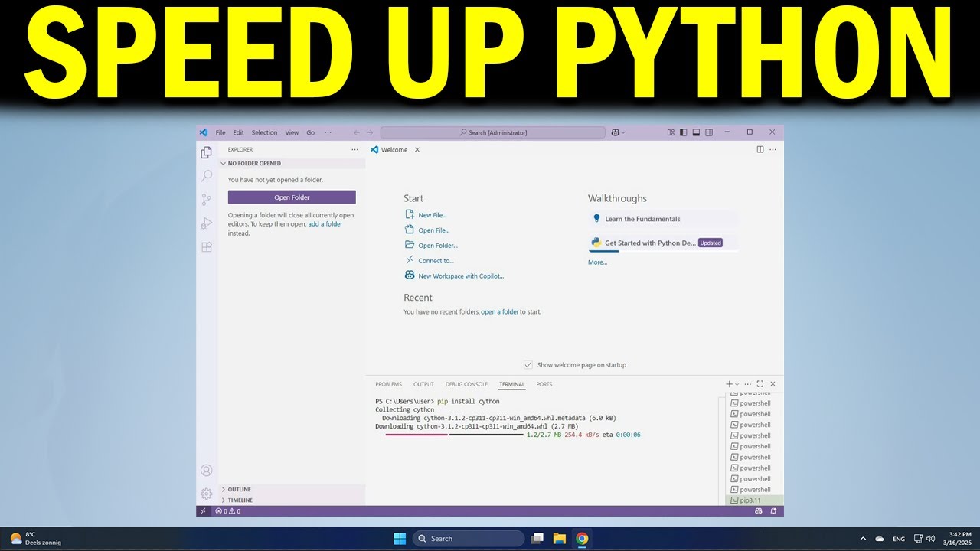The image size is (980, 551).
Task: Switch to the Debug Console tab
Action: pyautogui.click(x=466, y=384)
